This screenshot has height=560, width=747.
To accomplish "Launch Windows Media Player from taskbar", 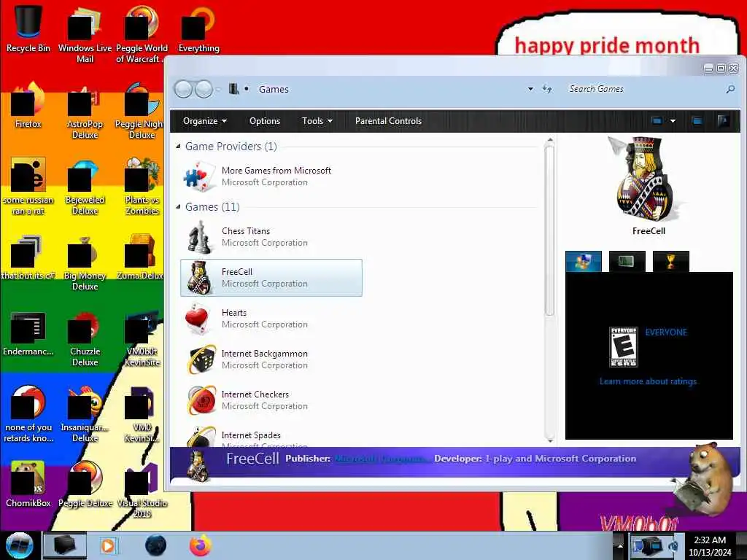I will point(109,545).
